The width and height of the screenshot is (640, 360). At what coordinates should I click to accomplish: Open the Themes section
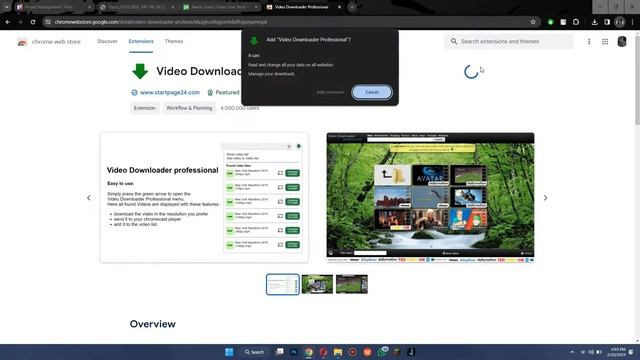174,41
